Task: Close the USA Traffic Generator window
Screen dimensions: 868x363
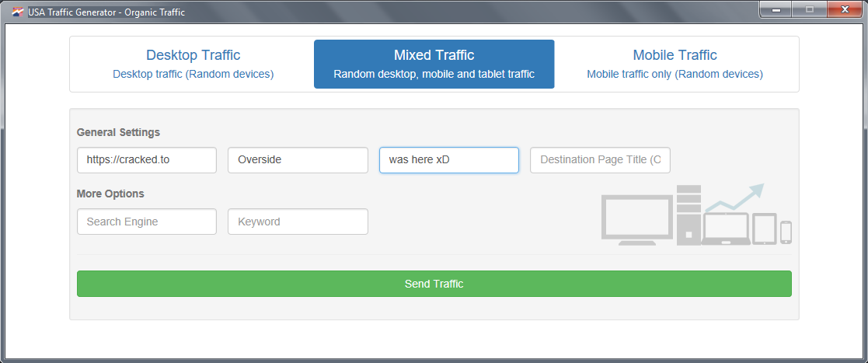Action: pyautogui.click(x=845, y=9)
